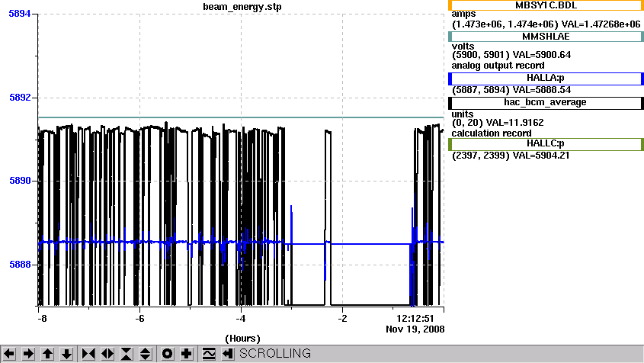Click the 'amps' units label

(x=463, y=14)
